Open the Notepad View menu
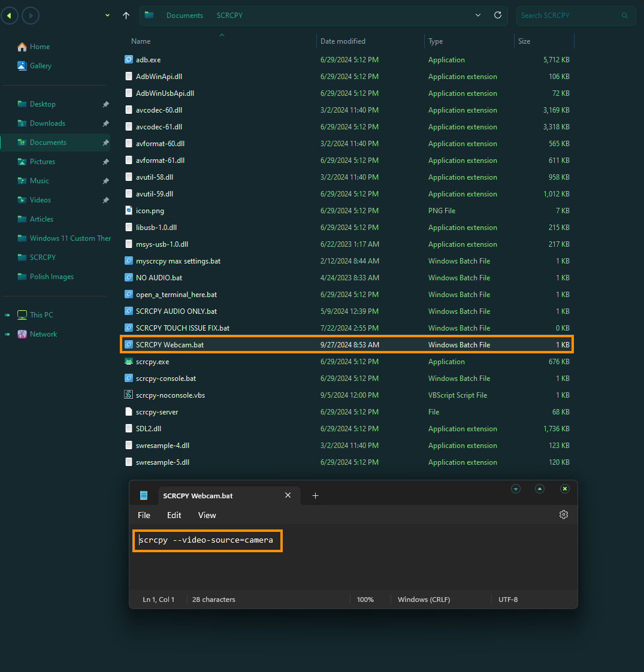Screen dimensions: 644x672 click(x=207, y=515)
